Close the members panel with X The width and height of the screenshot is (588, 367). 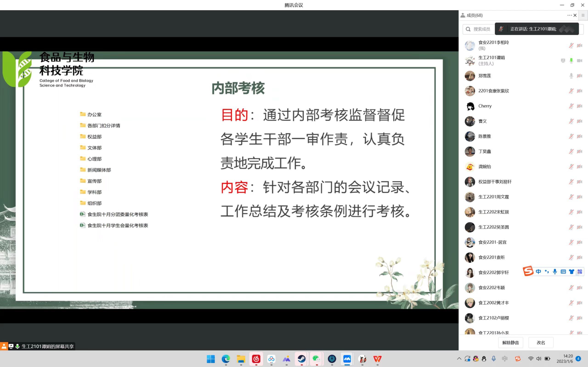coord(575,15)
